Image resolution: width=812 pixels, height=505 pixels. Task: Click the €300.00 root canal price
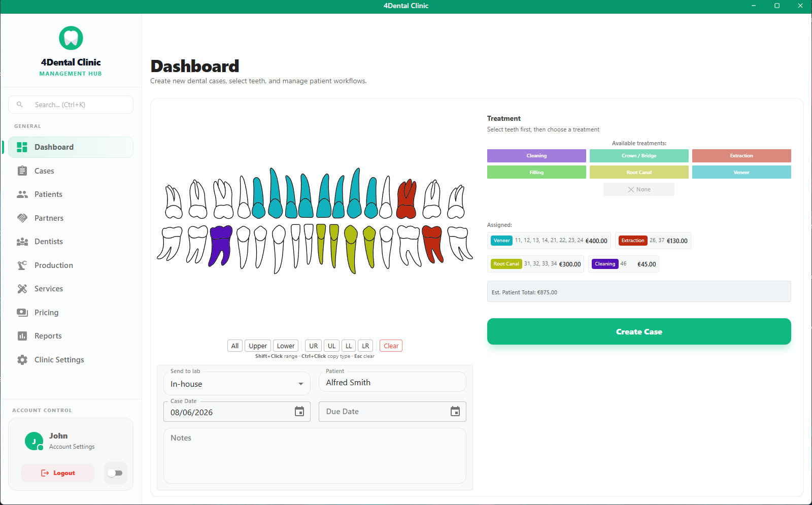[570, 264]
